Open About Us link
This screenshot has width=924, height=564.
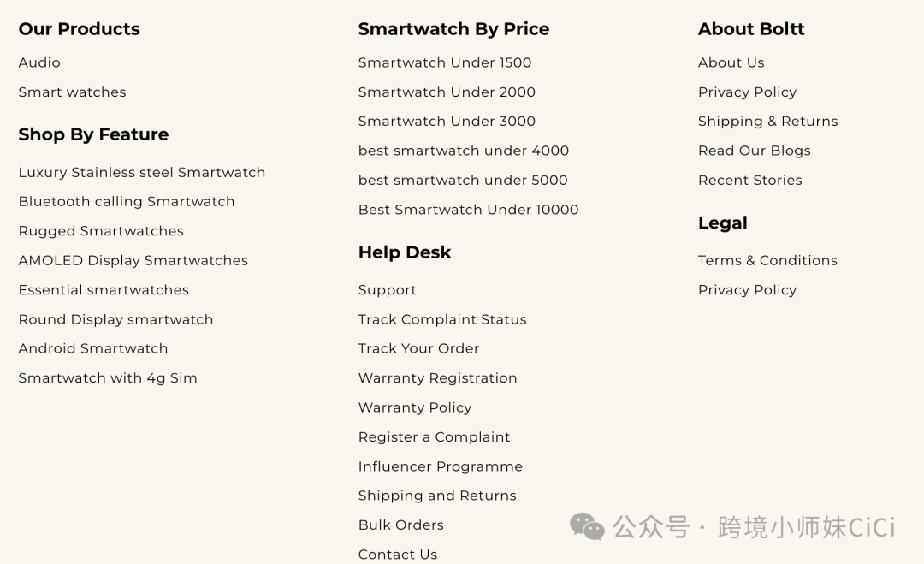[x=731, y=62]
